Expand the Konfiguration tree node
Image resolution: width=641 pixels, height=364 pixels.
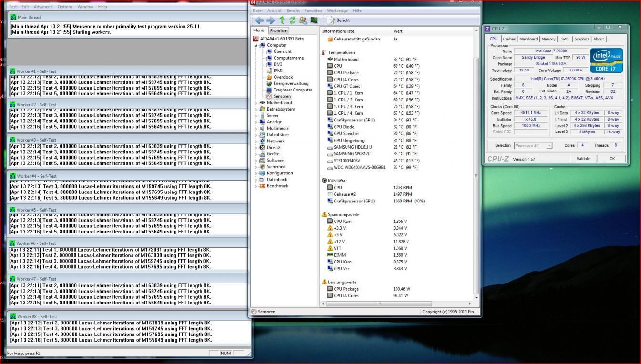[x=256, y=173]
